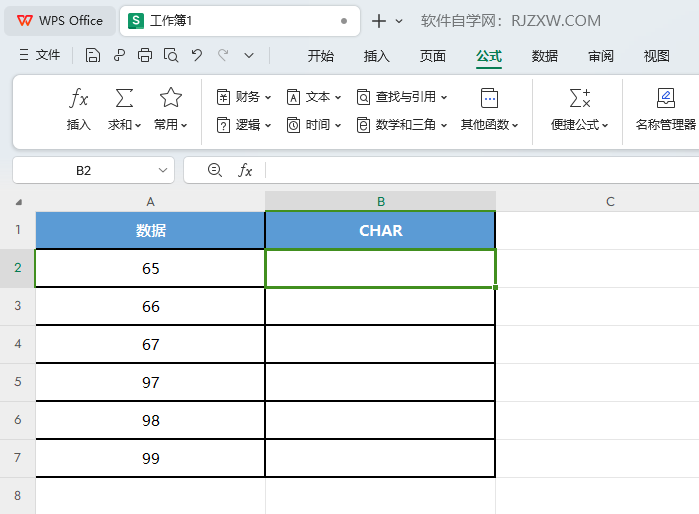This screenshot has width=699, height=514.
Task: Open the 财务 financial functions menu
Action: 243,97
